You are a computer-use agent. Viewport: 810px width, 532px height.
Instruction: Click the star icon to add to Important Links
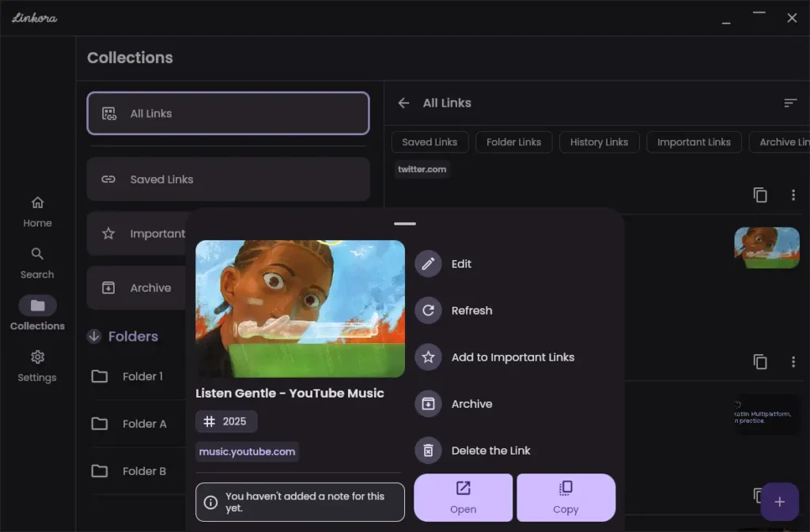click(428, 357)
